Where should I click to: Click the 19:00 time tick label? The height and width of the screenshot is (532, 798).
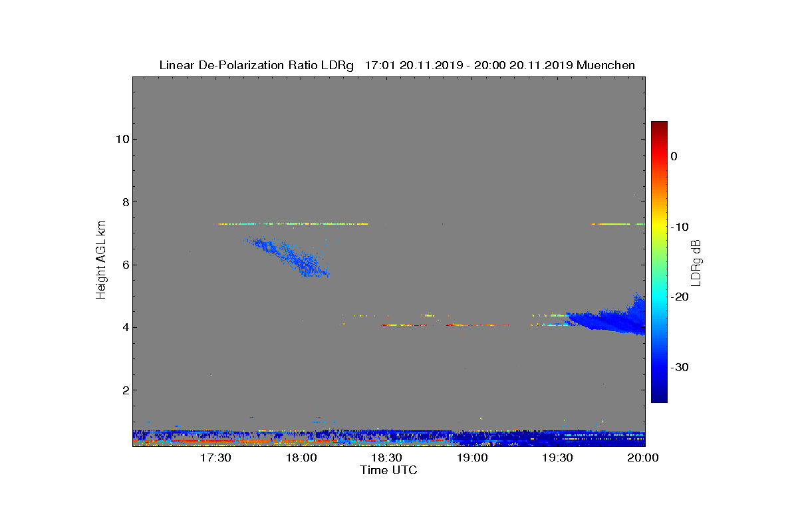(472, 458)
